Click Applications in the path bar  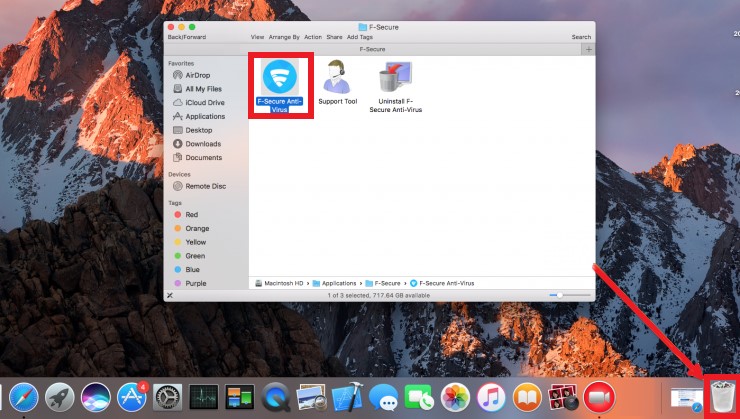[x=334, y=283]
